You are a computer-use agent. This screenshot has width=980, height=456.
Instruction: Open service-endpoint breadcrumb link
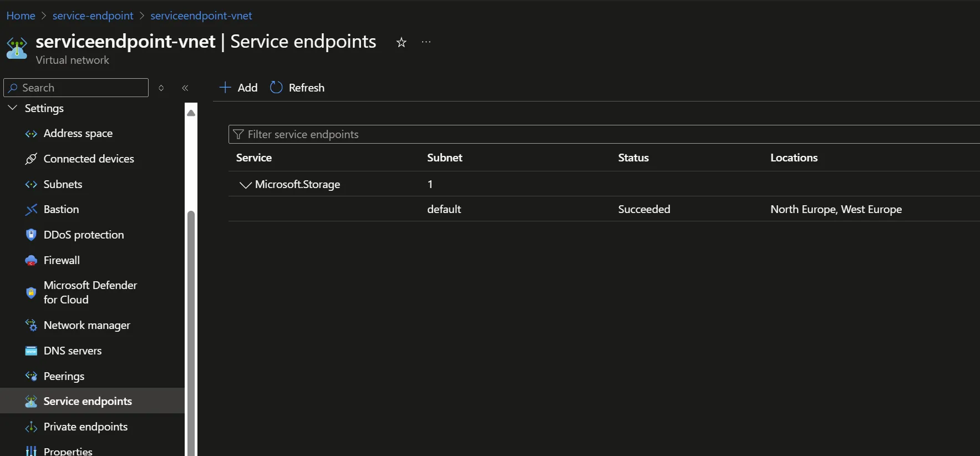pyautogui.click(x=93, y=16)
